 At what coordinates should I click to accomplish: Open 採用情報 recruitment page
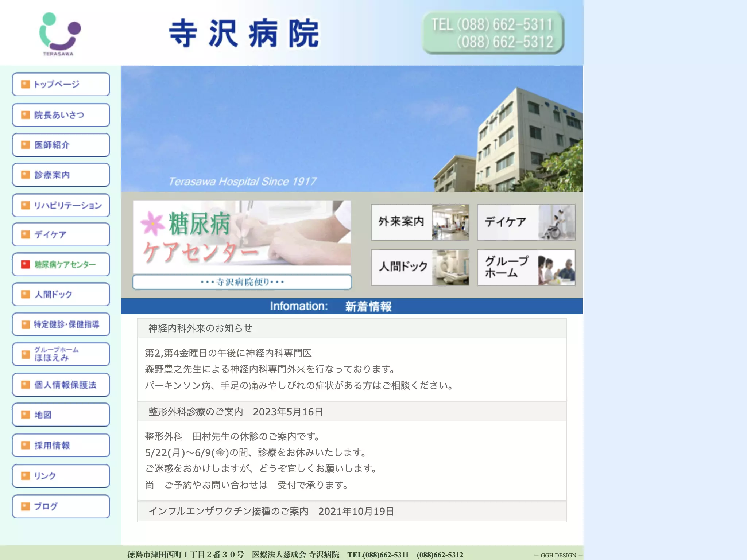[61, 445]
